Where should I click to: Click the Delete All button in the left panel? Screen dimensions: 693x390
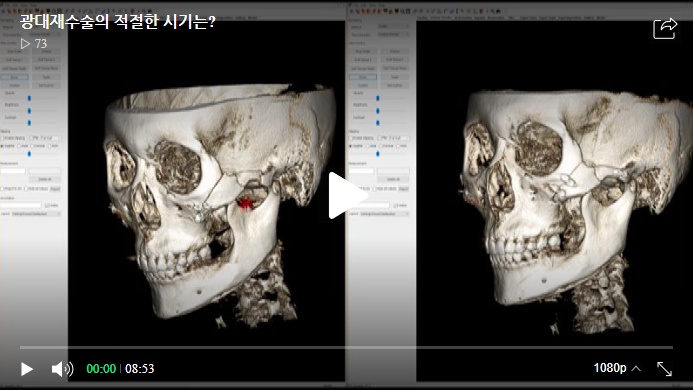point(45,179)
